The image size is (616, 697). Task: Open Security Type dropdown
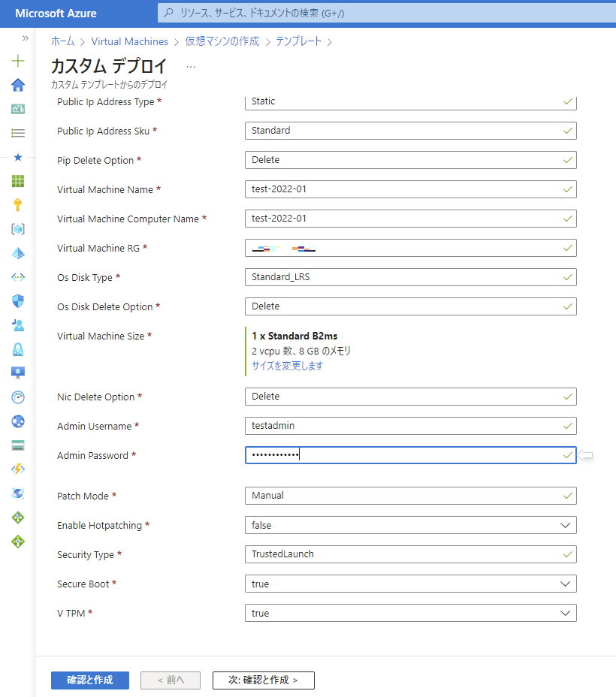[x=411, y=554]
